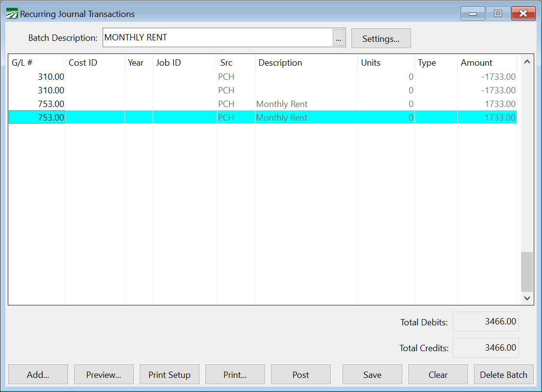Print the journal transactions
The height and width of the screenshot is (392, 542).
coord(235,374)
